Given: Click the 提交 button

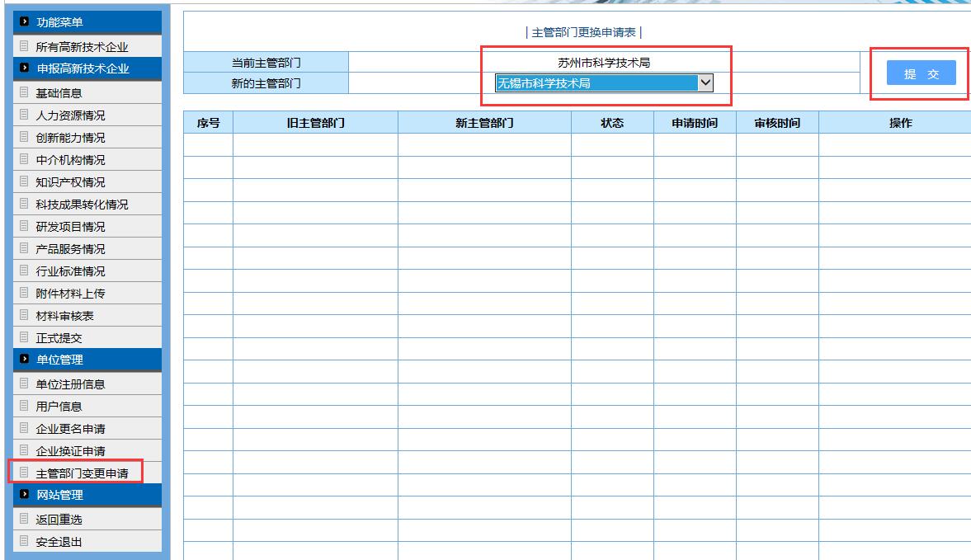Looking at the screenshot, I should pyautogui.click(x=921, y=73).
